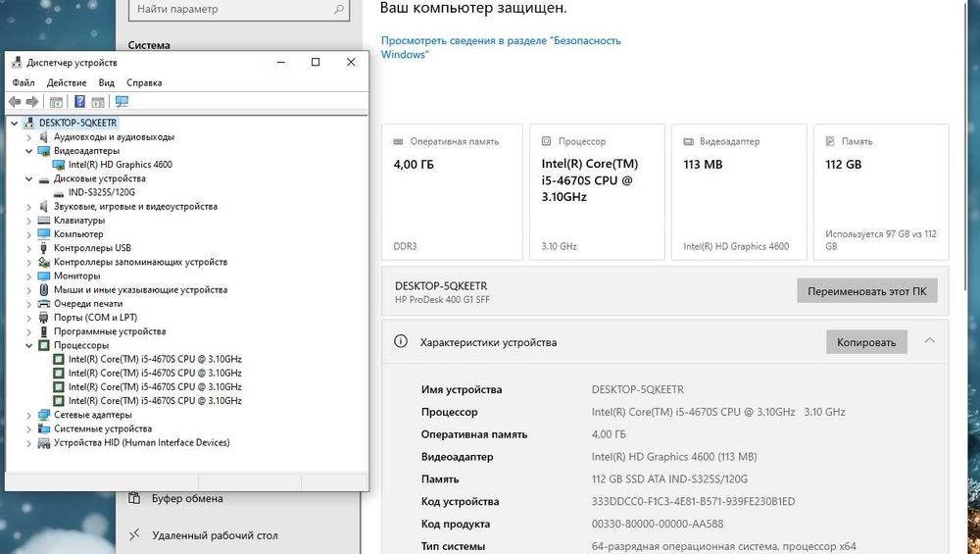This screenshot has width=980, height=554.
Task: Maximize the Диспетчер устройств window
Action: click(316, 62)
